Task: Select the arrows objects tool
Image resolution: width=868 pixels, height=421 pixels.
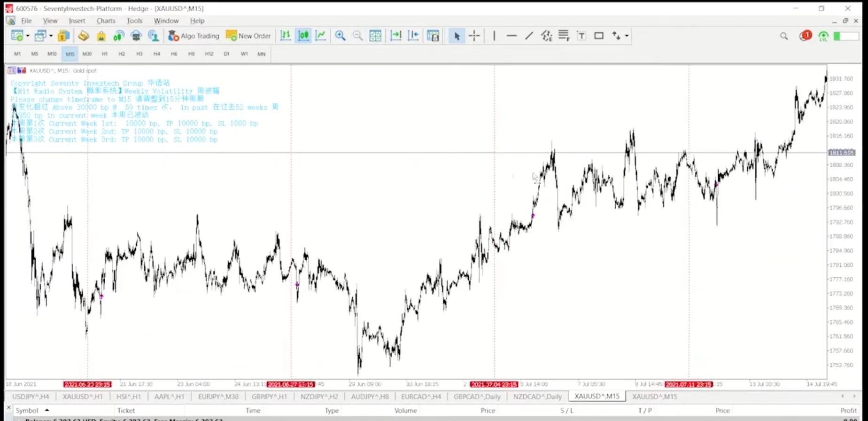Action: 616,36
